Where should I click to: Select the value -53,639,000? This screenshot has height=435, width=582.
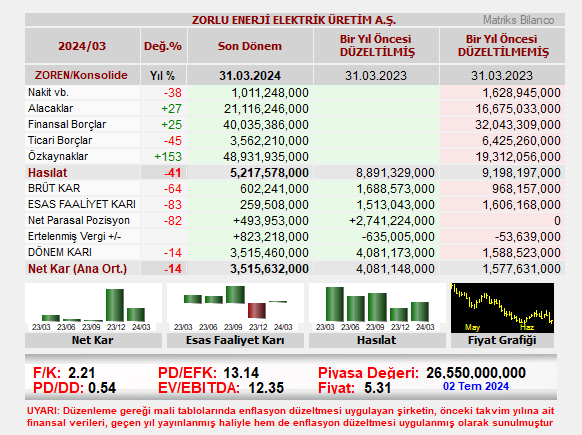pyautogui.click(x=528, y=237)
